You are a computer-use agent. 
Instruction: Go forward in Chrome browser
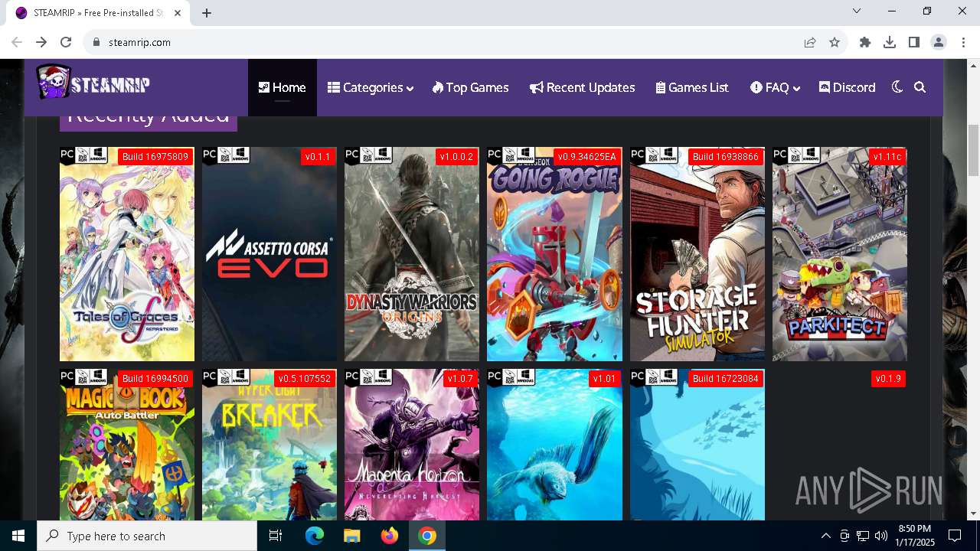tap(41, 42)
